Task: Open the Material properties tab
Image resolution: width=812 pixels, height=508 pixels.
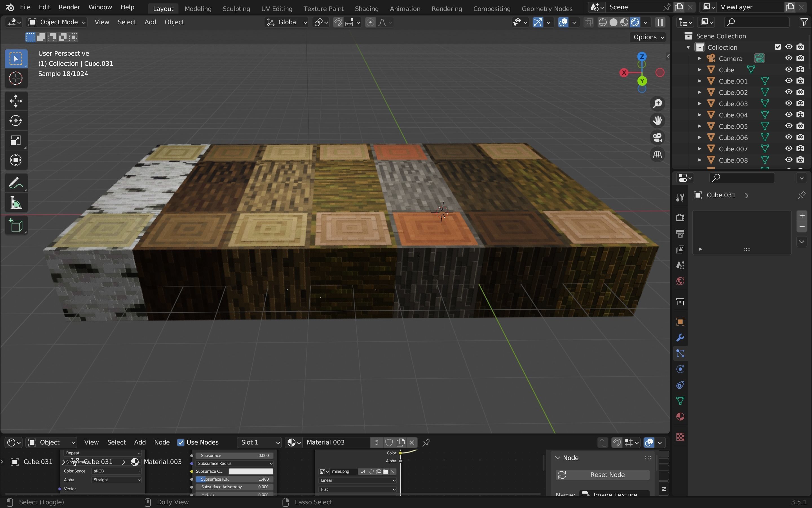Action: pos(680,417)
